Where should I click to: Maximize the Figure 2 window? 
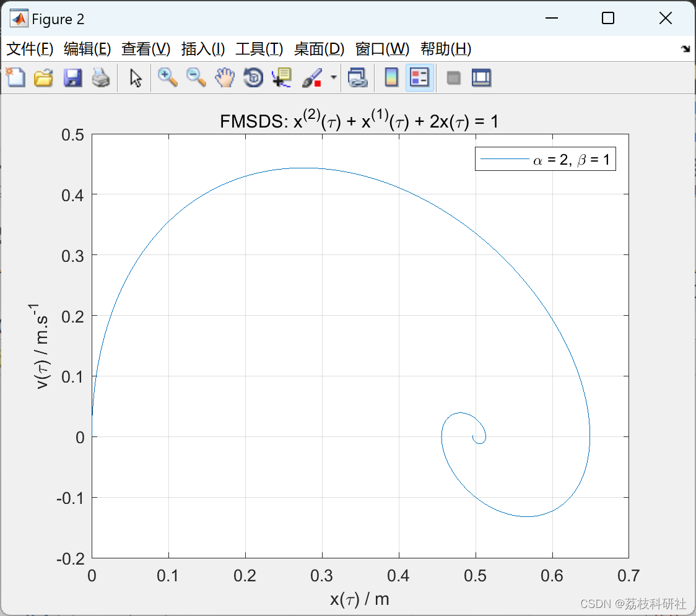point(608,18)
